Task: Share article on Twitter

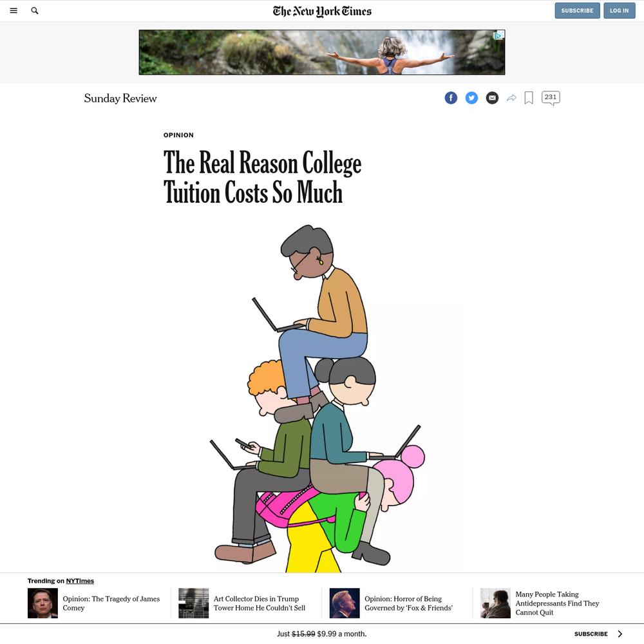Action: tap(471, 98)
